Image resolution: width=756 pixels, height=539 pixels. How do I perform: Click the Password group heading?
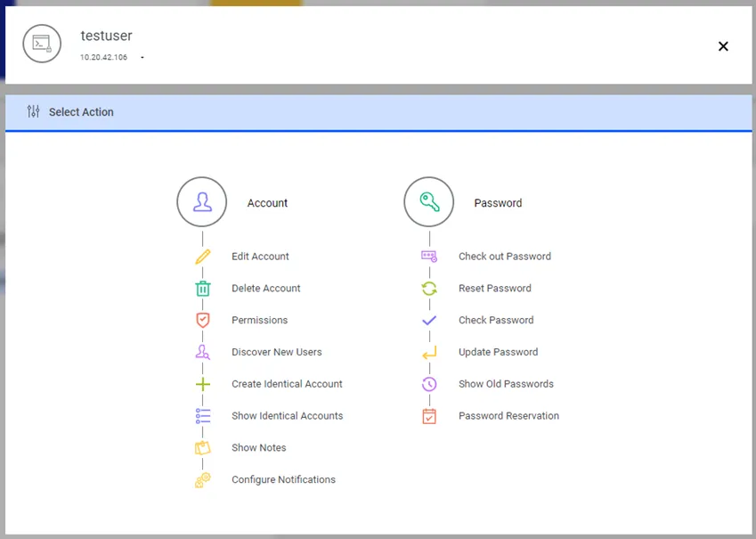(498, 202)
